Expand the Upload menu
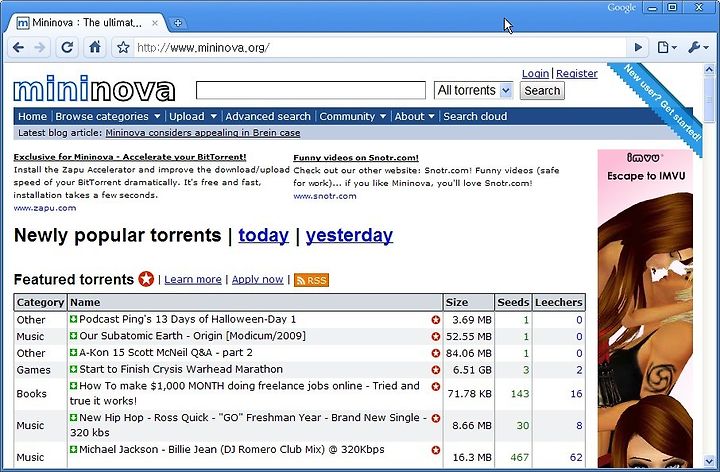This screenshot has width=720, height=472. point(193,117)
